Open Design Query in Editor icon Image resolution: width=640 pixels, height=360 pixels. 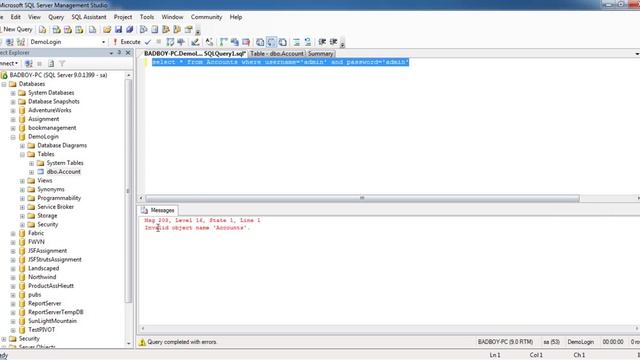(x=195, y=42)
